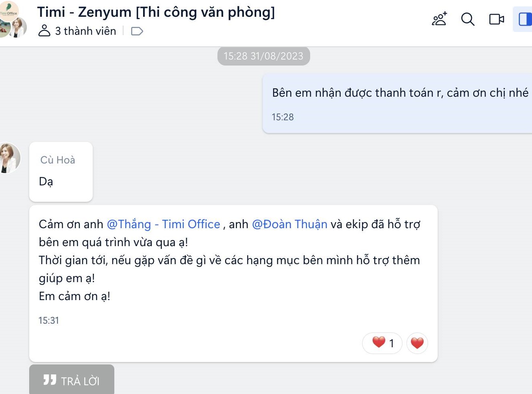The image size is (532, 394).
Task: Click the quote icon in reply button
Action: point(50,380)
